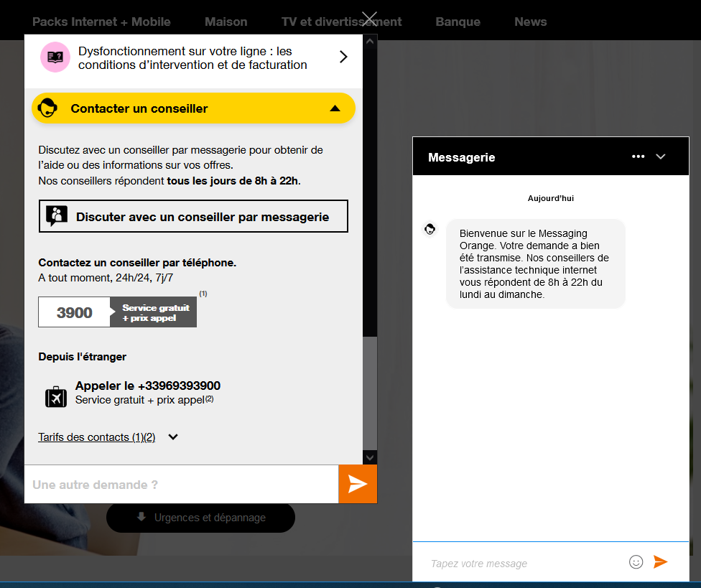
Task: Click Contactez un conseiller par téléphone heading
Action: coord(137,262)
